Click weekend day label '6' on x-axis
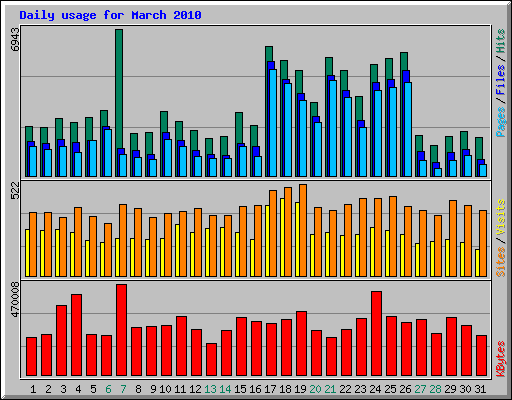Image resolution: width=512 pixels, height=400 pixels. pos(108,389)
